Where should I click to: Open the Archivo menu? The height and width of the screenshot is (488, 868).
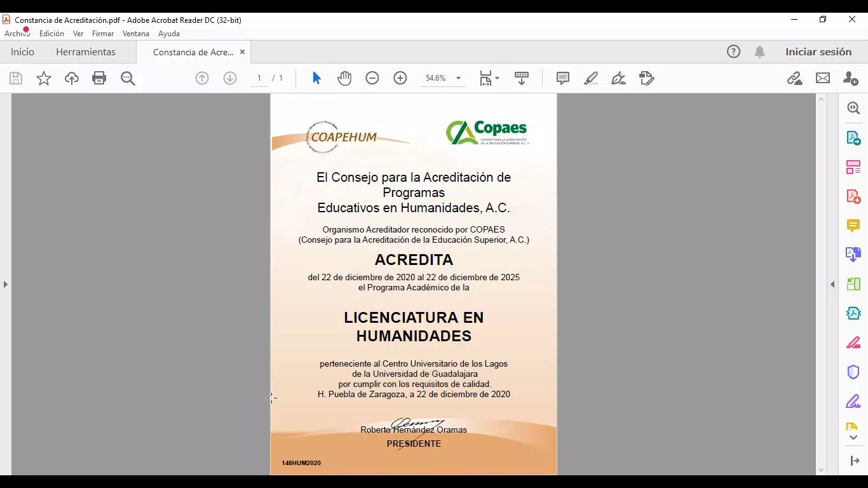tap(17, 34)
